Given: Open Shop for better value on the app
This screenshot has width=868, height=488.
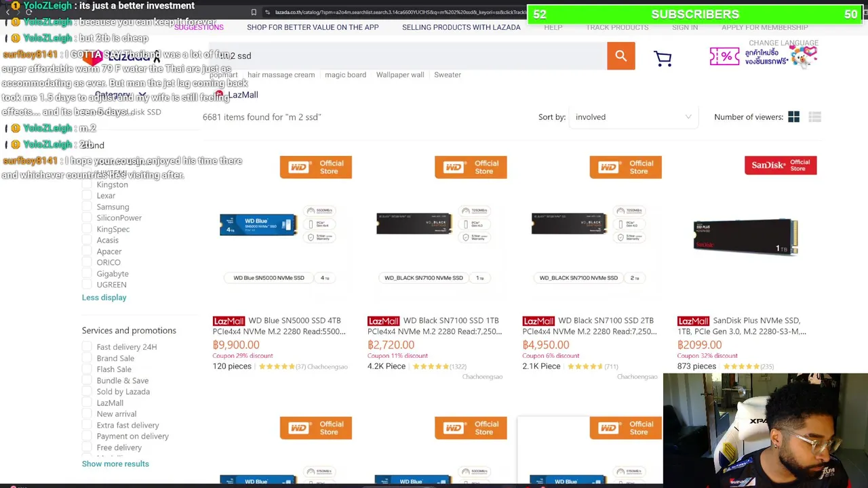Looking at the screenshot, I should pos(313,27).
